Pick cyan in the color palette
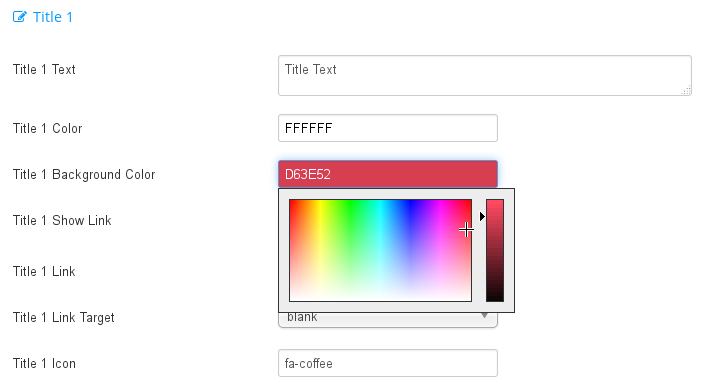The width and height of the screenshot is (701, 391). pos(380,210)
